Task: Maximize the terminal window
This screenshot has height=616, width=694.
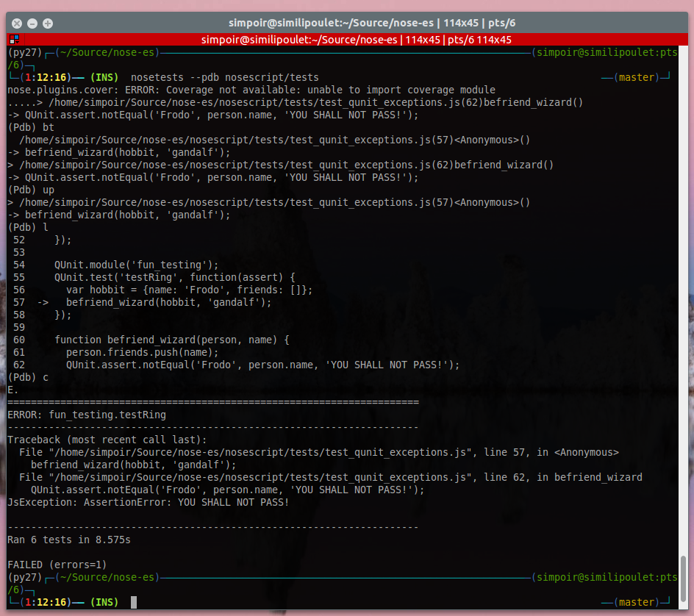Action: (48, 24)
